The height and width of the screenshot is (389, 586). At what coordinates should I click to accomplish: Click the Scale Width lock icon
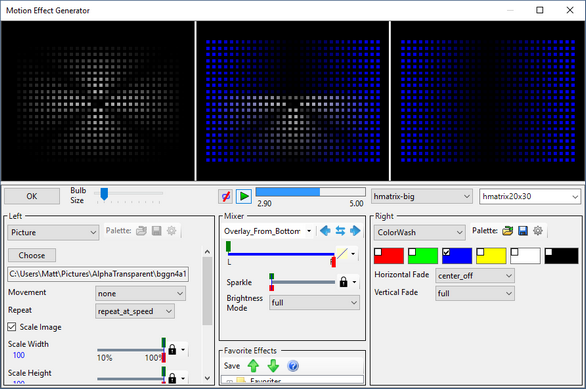(172, 350)
